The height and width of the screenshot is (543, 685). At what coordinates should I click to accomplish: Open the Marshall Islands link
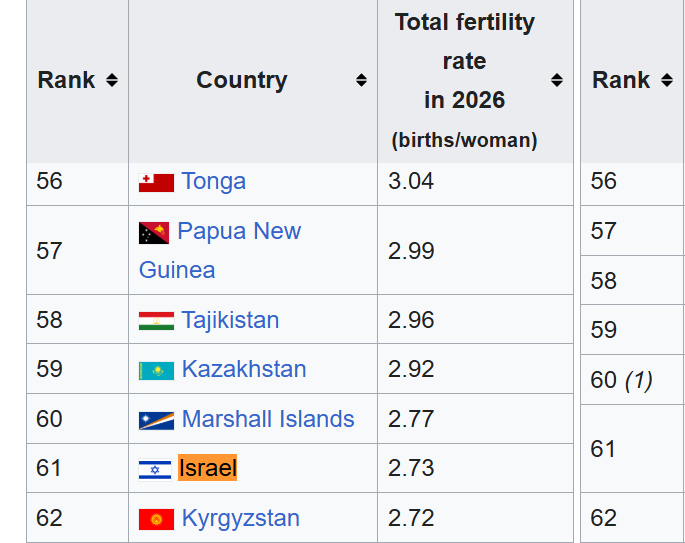click(x=268, y=419)
